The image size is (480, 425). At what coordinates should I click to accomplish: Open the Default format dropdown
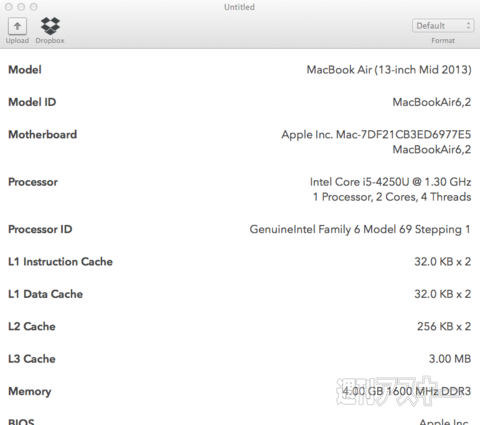click(x=443, y=26)
